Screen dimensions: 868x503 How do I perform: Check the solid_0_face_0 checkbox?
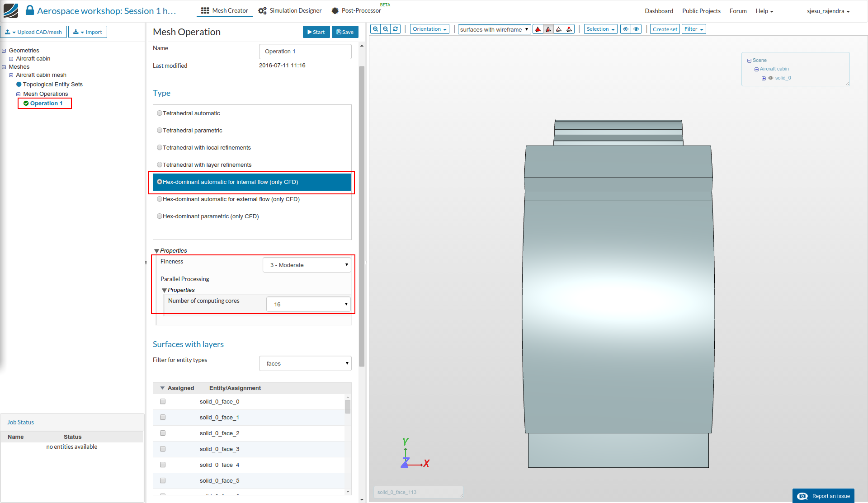[x=163, y=401]
